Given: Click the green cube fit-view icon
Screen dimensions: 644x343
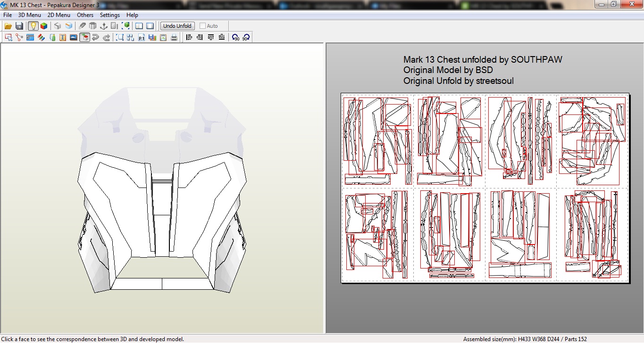Looking at the screenshot, I should coord(126,26).
